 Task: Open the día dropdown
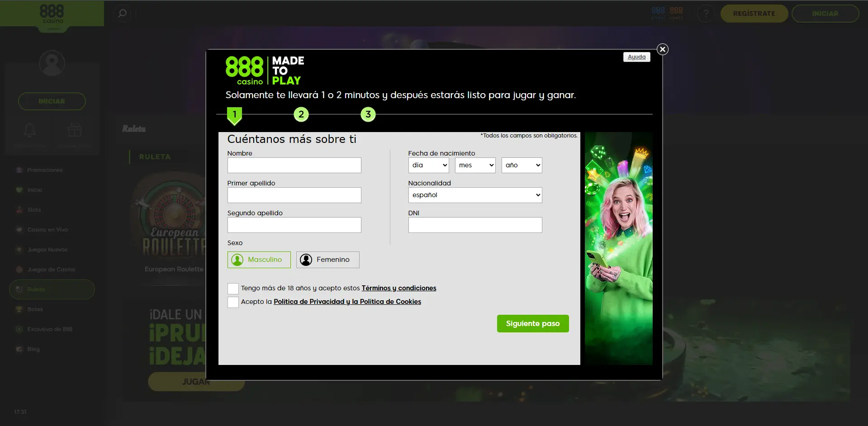(428, 165)
